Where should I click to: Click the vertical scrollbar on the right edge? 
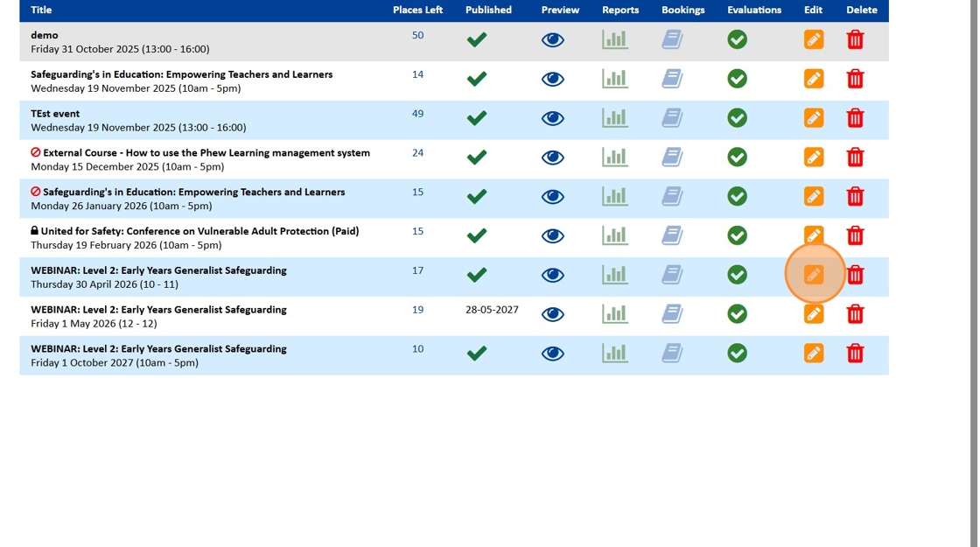tap(974, 273)
